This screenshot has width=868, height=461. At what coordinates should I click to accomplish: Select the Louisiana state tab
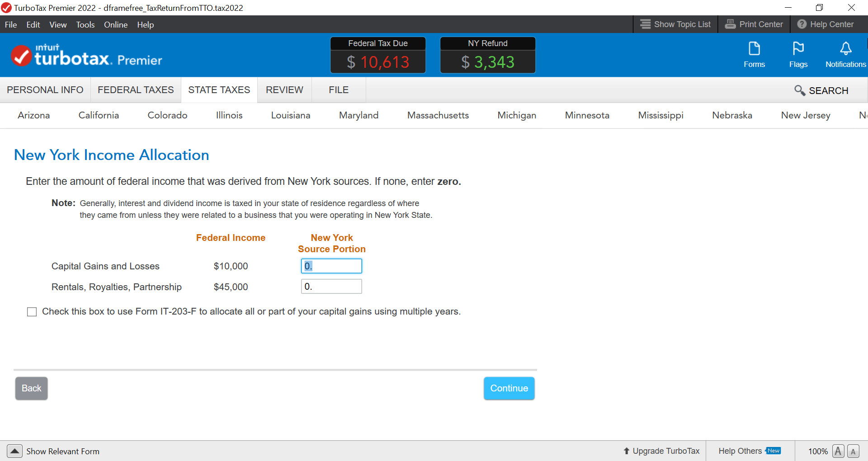coord(291,115)
